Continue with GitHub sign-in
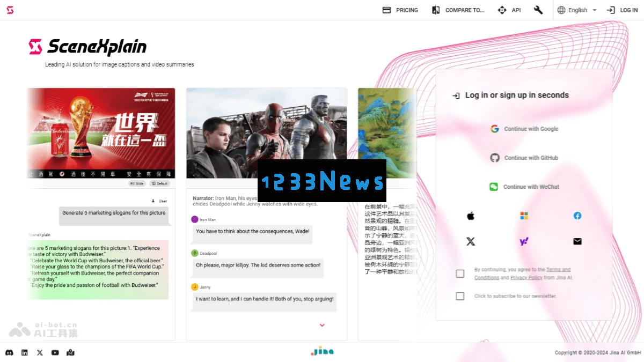644x362 pixels. pos(524,158)
